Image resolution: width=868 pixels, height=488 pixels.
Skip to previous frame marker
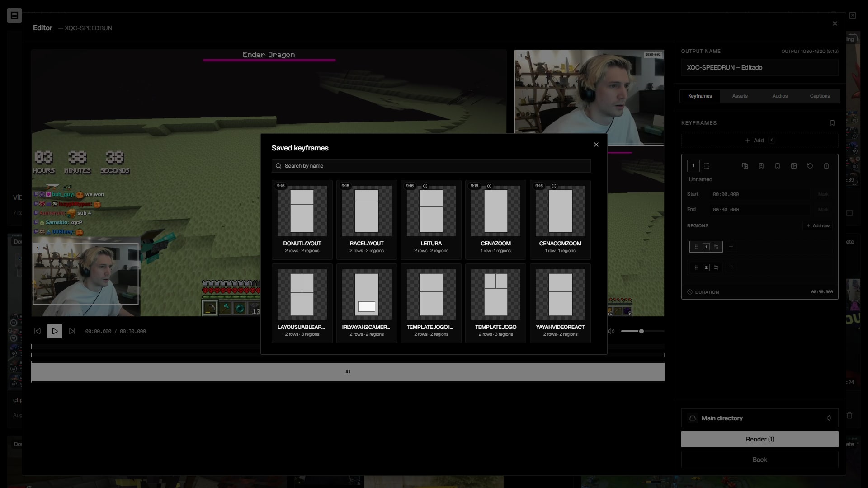38,331
